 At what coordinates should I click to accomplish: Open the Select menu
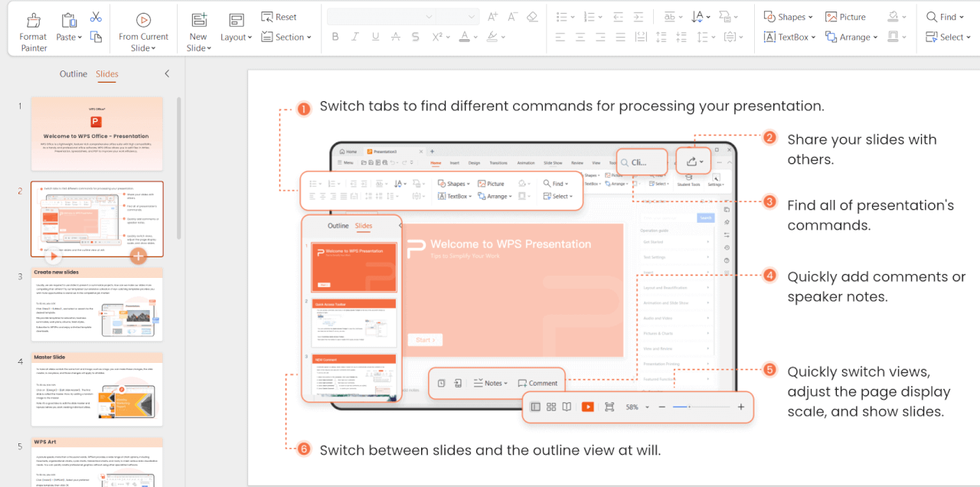[948, 37]
